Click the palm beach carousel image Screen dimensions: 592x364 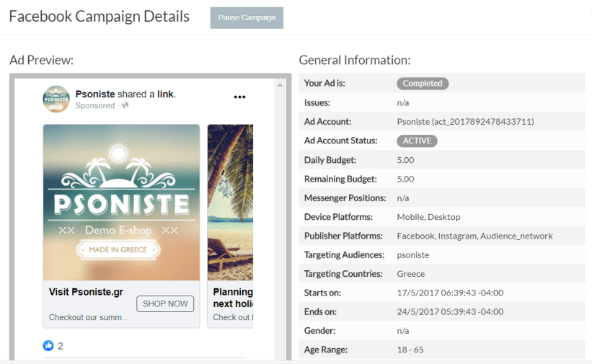(230, 203)
